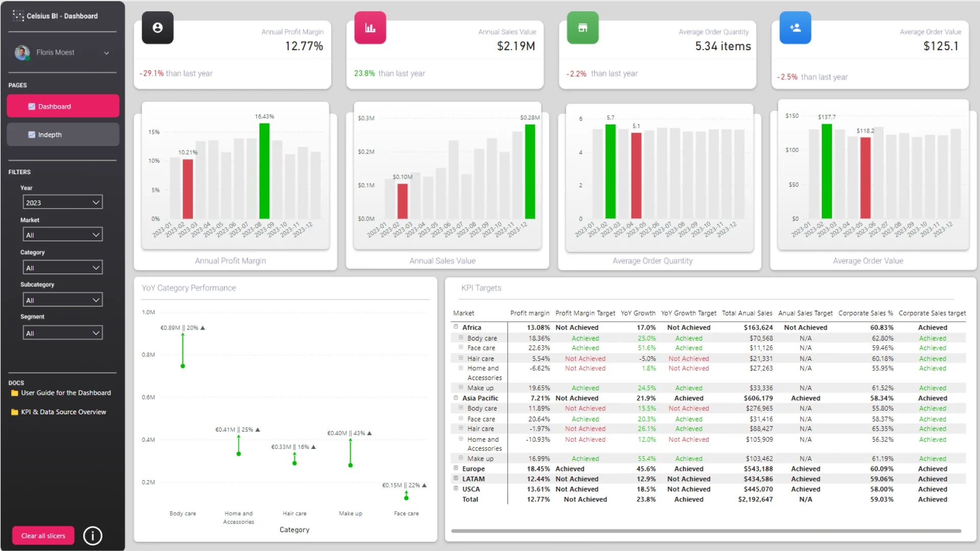Select the green $0.28M sales bar
The height and width of the screenshot is (551, 980).
pyautogui.click(x=530, y=171)
